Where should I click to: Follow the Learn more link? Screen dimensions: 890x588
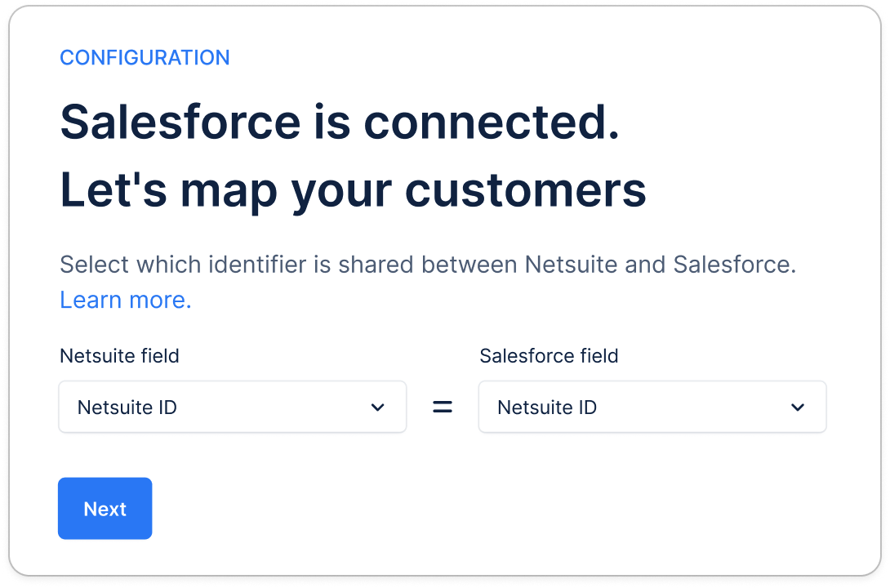coord(126,301)
